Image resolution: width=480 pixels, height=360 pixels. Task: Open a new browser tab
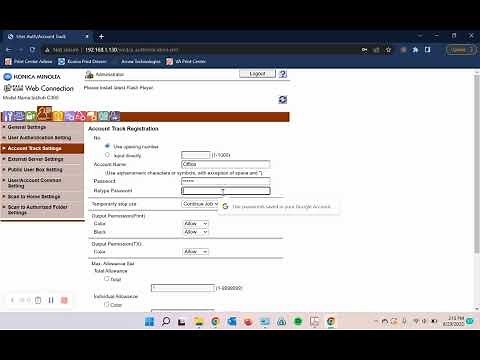(101, 36)
